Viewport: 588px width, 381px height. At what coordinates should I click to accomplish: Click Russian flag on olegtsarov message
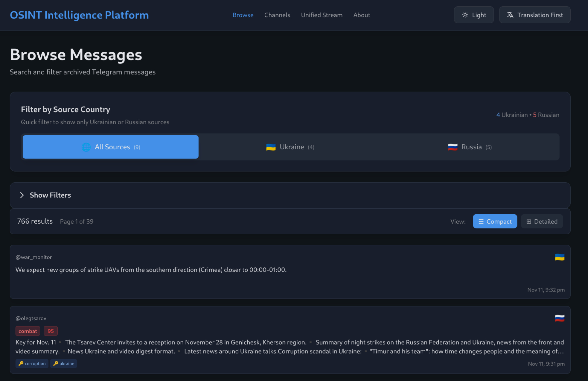click(x=559, y=318)
